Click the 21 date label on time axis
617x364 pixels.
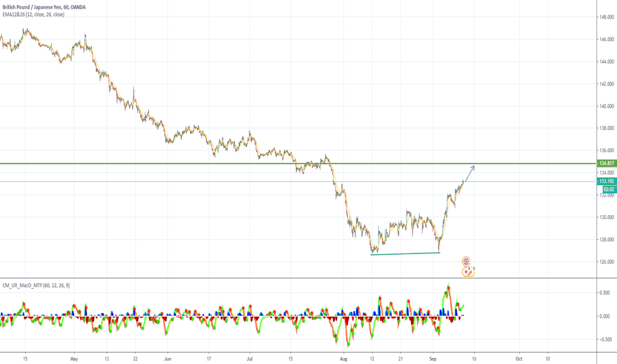point(400,359)
